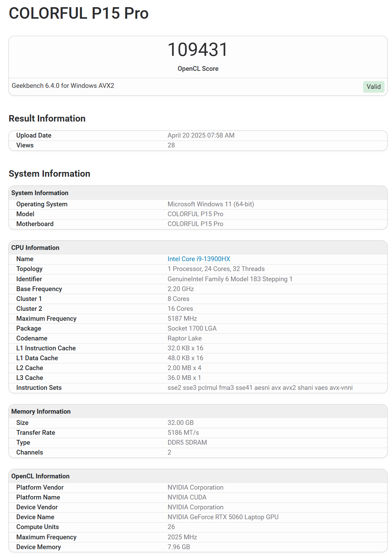Select Platform Vendor value NVIDIA Corporation
392x557 pixels.
tap(195, 488)
